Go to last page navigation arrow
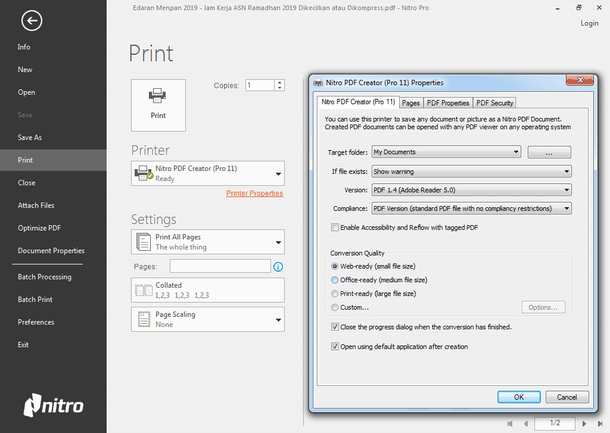Image resolution: width=610 pixels, height=433 pixels. click(x=600, y=424)
